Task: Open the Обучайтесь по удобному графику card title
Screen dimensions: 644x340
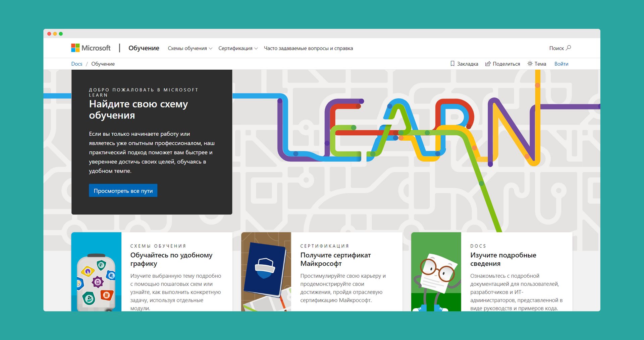Action: click(171, 259)
